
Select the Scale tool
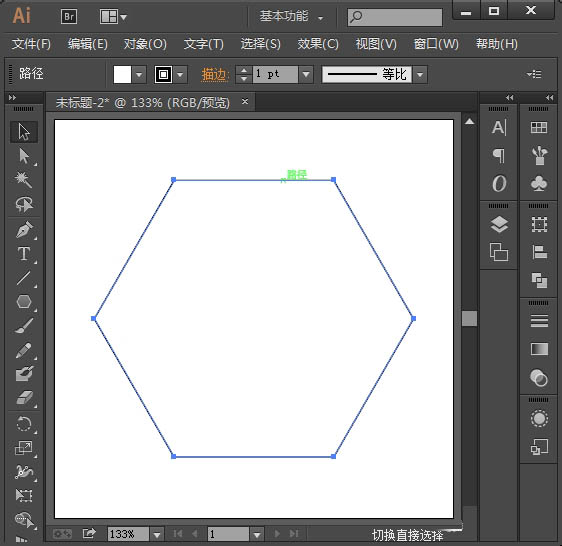tap(24, 448)
